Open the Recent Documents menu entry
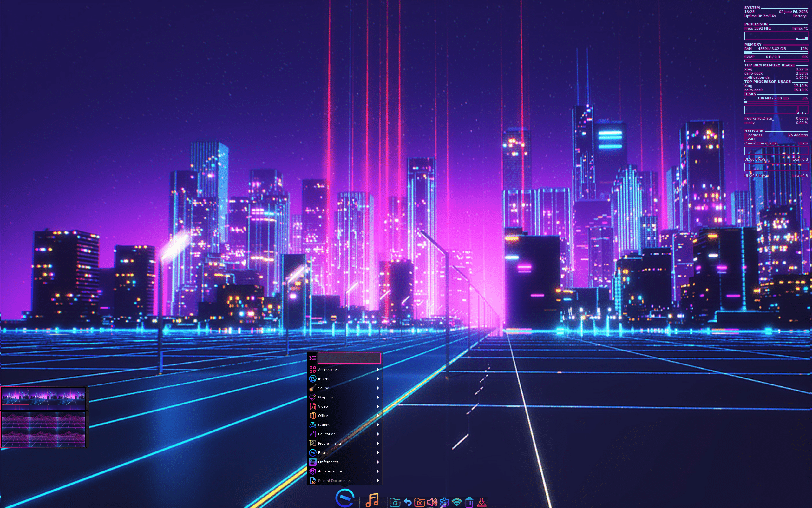This screenshot has height=508, width=812. click(344, 481)
